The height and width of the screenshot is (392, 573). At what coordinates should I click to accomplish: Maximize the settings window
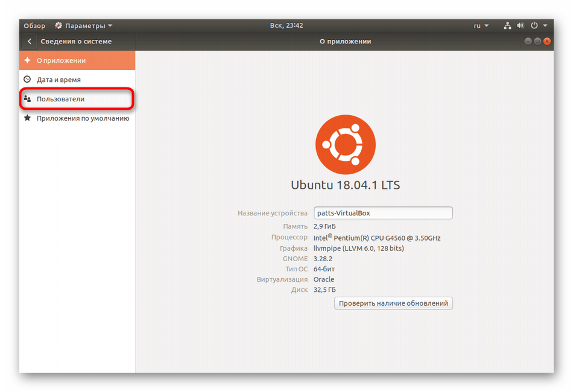pyautogui.click(x=537, y=42)
